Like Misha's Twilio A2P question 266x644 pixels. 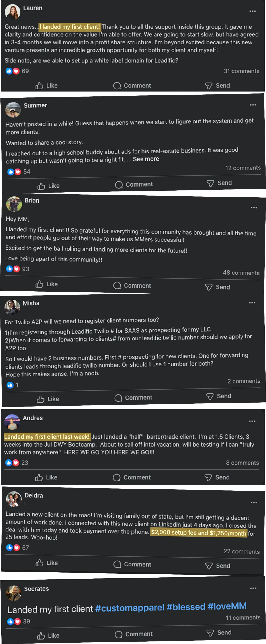48,399
